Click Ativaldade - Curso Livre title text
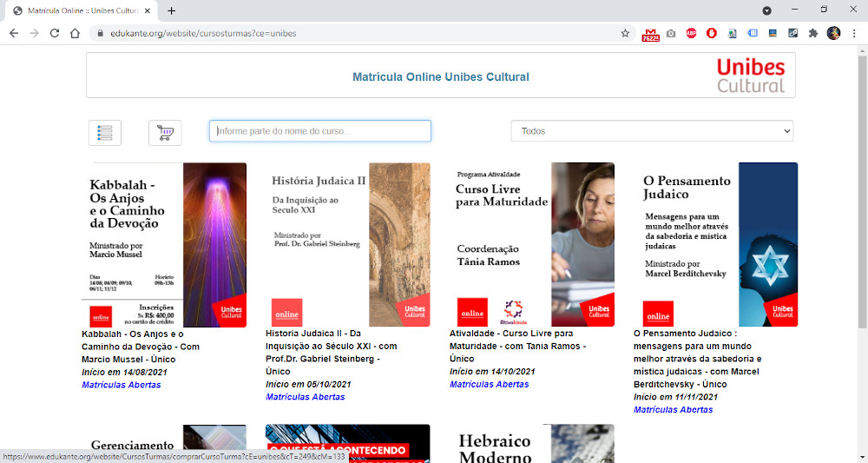 (517, 346)
